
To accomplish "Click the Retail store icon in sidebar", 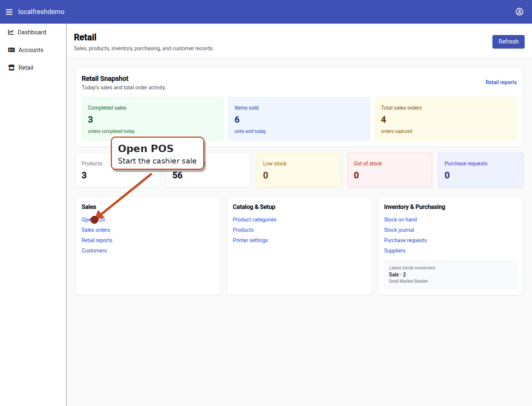I will (x=11, y=68).
